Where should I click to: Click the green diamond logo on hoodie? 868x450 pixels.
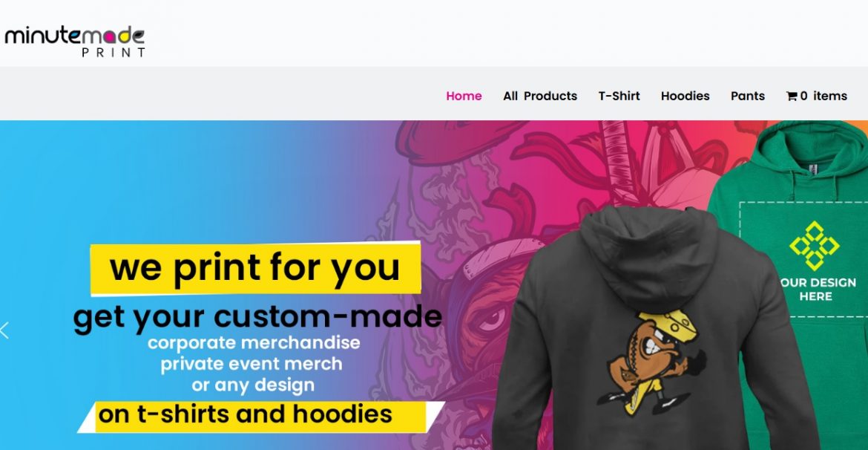point(815,246)
